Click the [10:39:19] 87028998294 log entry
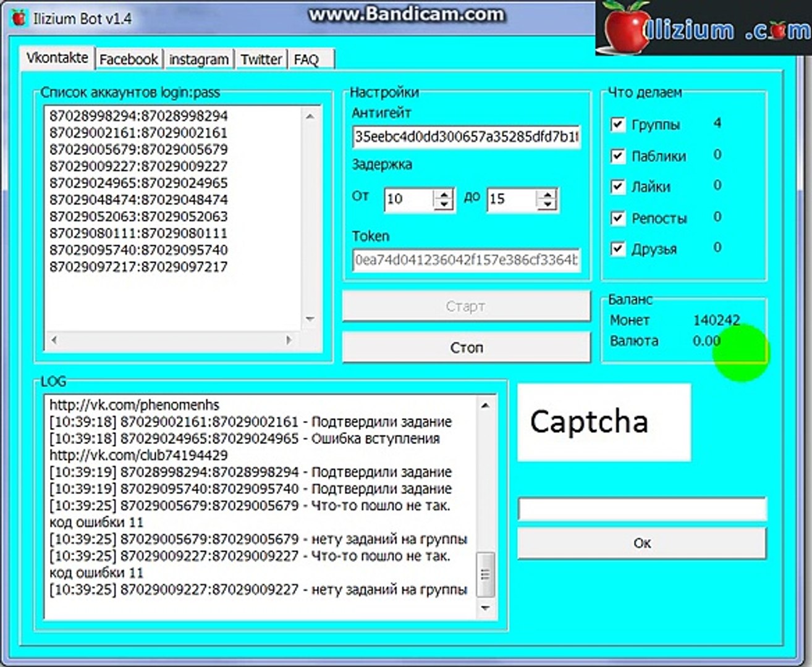 250,472
